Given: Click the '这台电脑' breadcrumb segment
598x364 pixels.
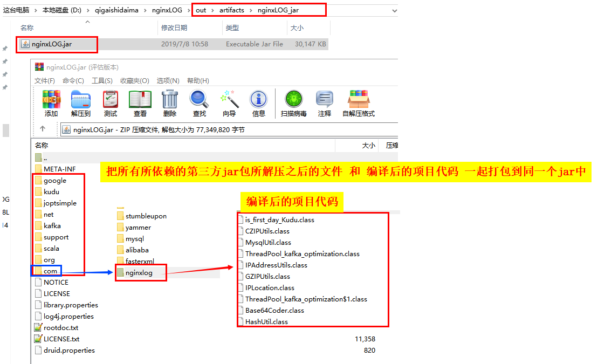Looking at the screenshot, I should point(16,10).
